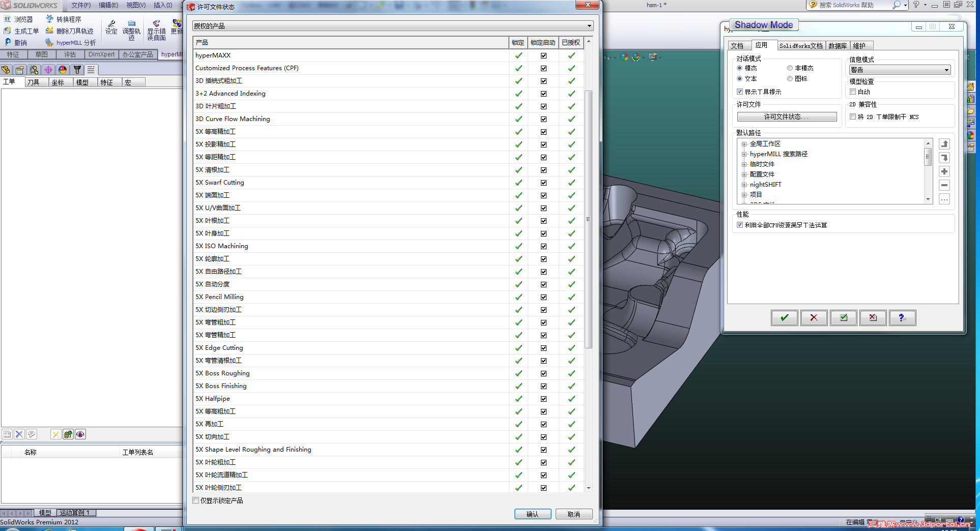Click the magenta eye visibility icon
The height and width of the screenshot is (531, 980).
pyautogui.click(x=80, y=434)
